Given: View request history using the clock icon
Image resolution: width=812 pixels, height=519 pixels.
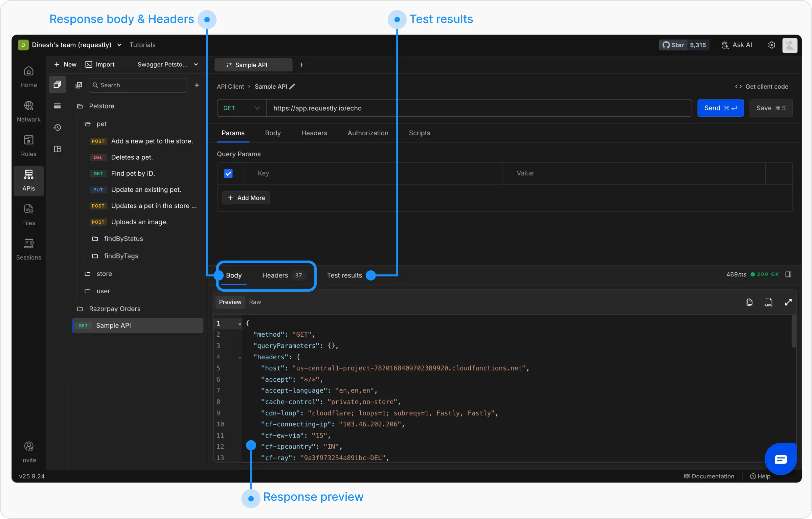Looking at the screenshot, I should [57, 127].
